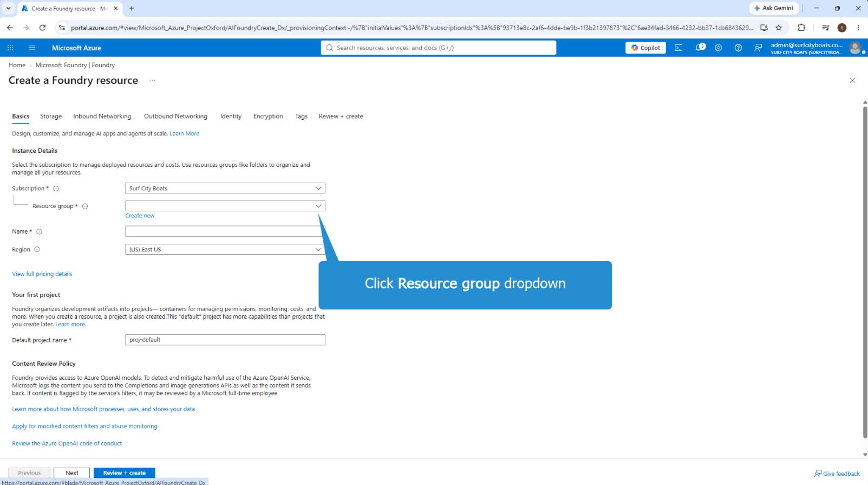Open the header feedback icon
The image size is (868, 485).
[x=758, y=48]
